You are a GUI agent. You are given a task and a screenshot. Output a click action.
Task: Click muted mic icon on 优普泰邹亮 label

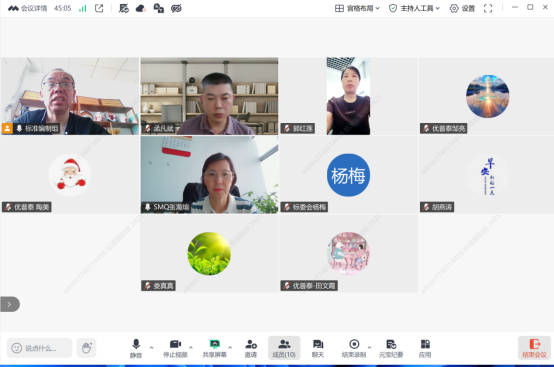pos(426,129)
